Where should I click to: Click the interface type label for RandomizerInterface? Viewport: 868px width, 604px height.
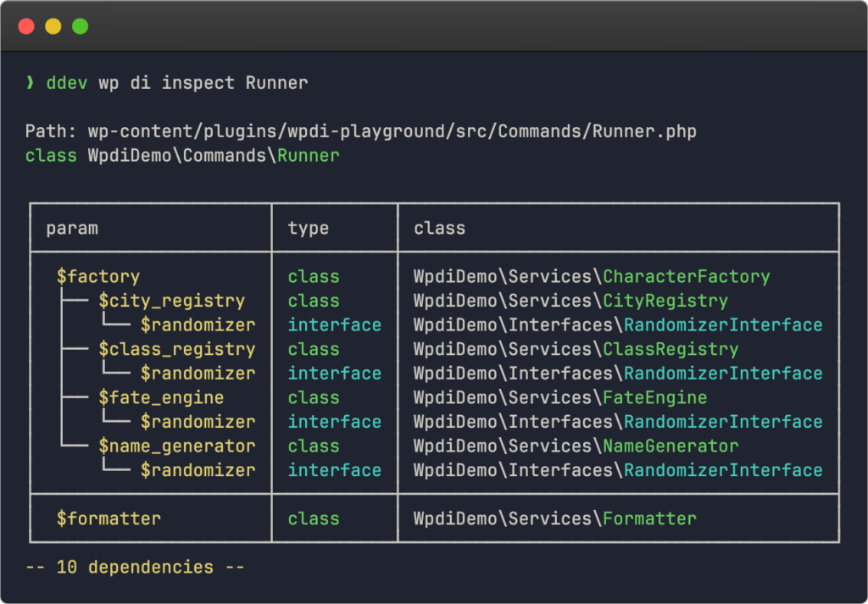[334, 324]
